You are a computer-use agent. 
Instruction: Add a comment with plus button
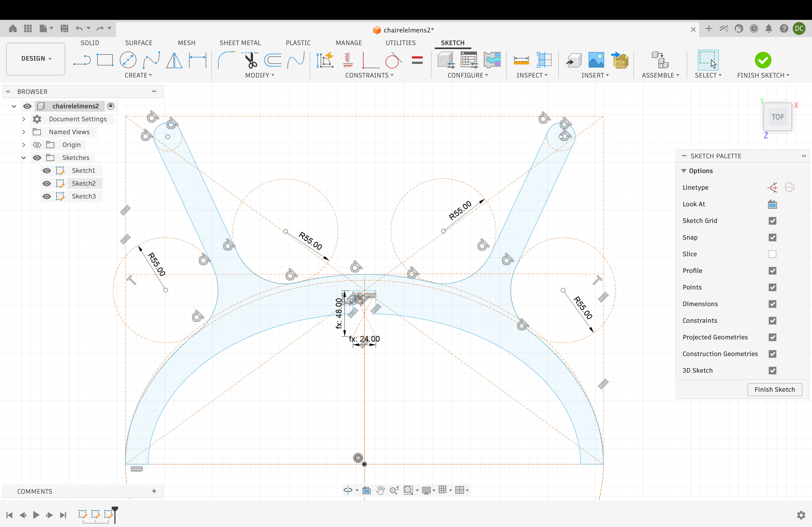coord(154,491)
